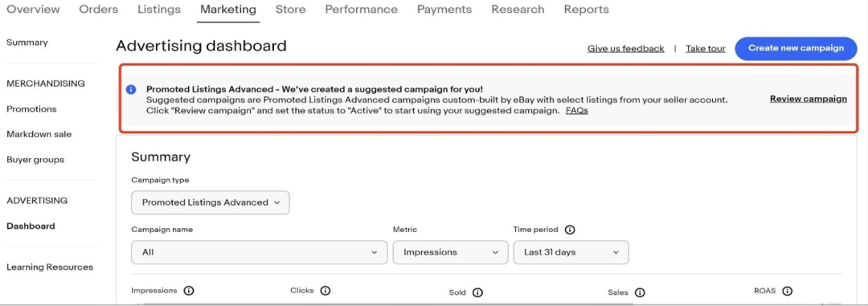Click Create new campaign button
Screen dimensions: 868x306
pyautogui.click(x=796, y=48)
